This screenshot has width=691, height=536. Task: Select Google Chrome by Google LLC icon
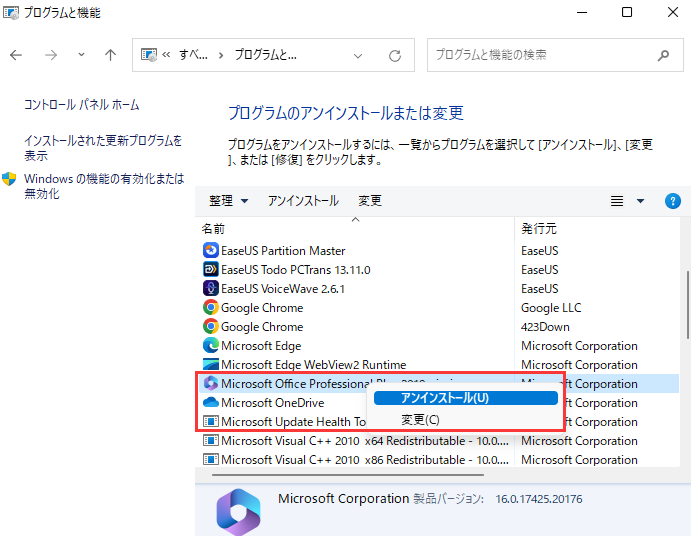click(x=211, y=307)
